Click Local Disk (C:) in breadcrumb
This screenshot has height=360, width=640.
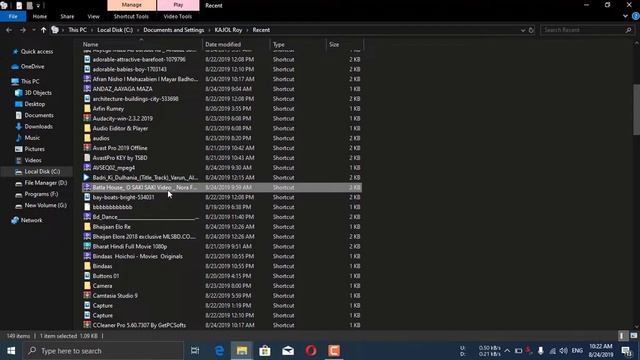pos(115,30)
